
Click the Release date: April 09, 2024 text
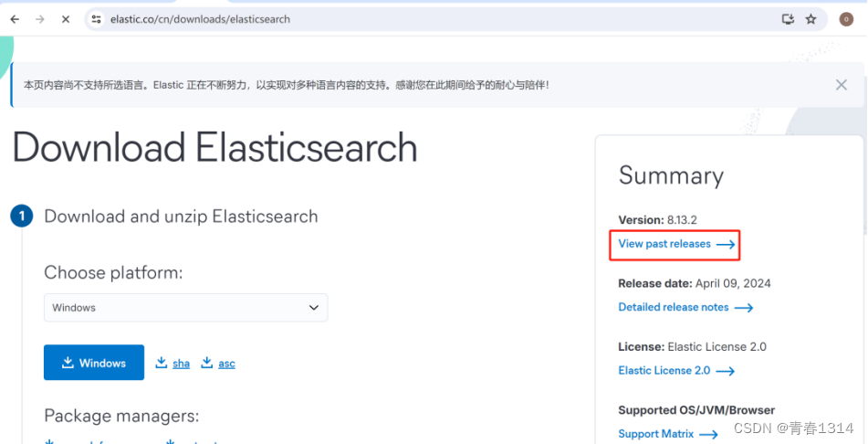pos(695,283)
